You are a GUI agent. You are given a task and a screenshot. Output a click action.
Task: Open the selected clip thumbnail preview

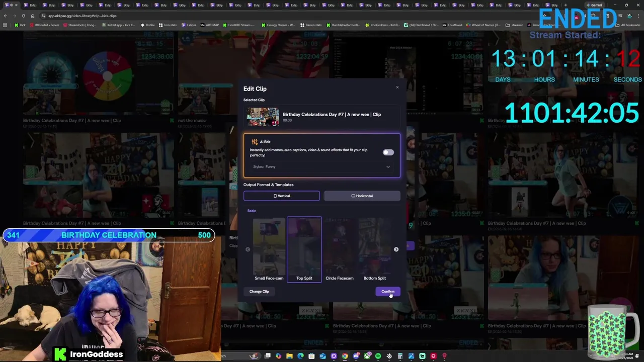click(x=263, y=117)
